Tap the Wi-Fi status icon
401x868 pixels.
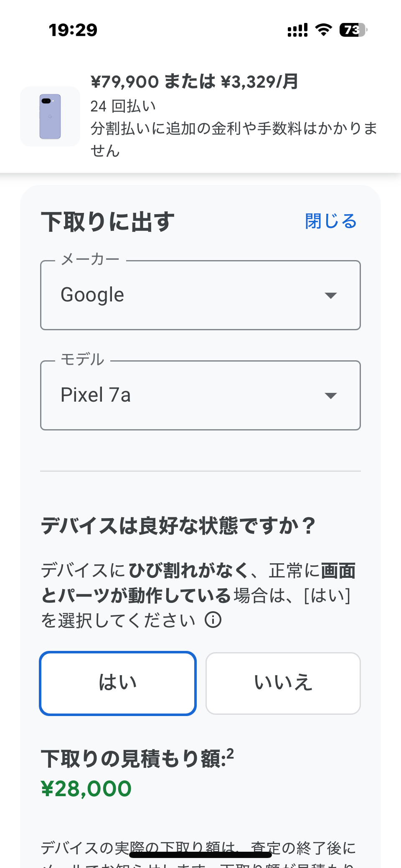point(323,30)
